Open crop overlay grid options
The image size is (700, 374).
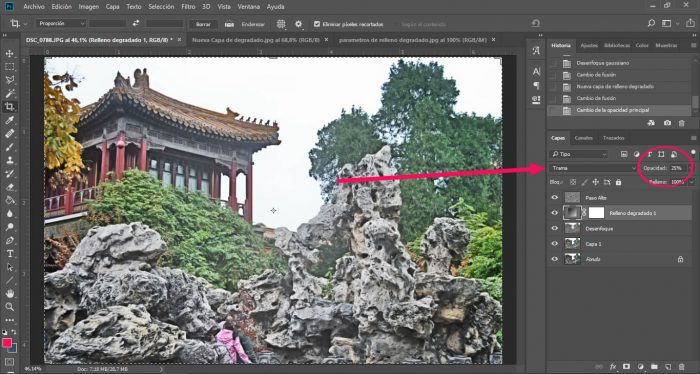[x=281, y=24]
